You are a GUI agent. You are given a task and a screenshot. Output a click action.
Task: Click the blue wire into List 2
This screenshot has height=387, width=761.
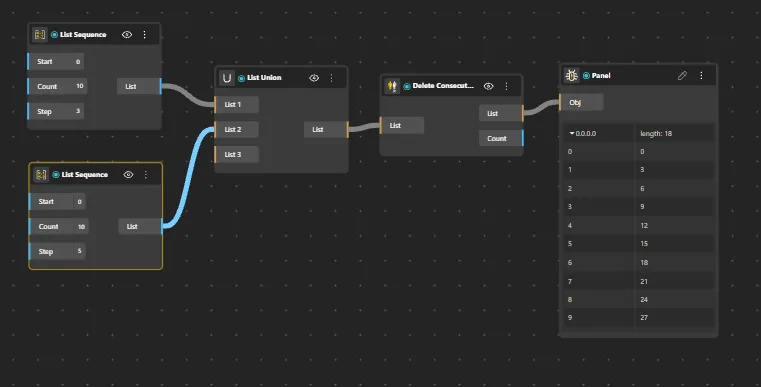click(188, 177)
